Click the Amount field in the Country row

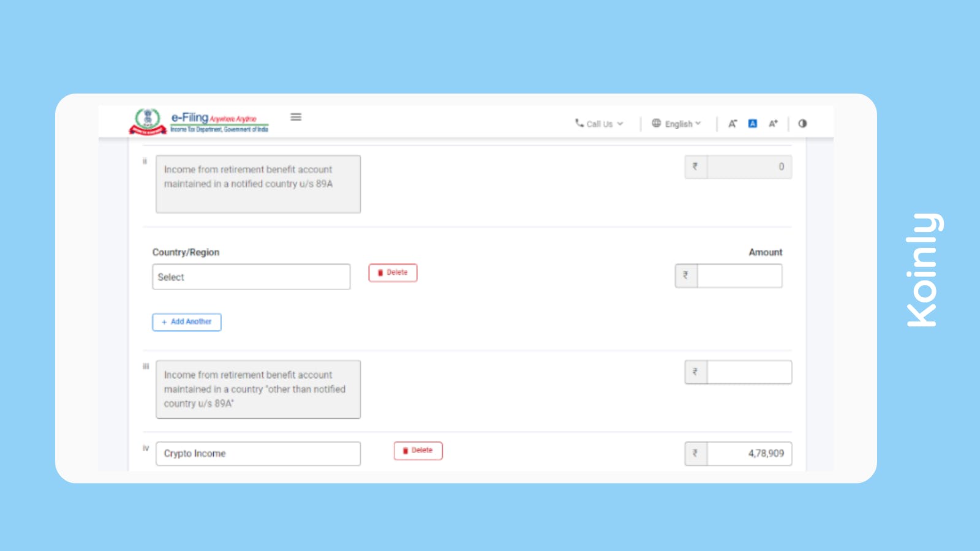coord(740,275)
